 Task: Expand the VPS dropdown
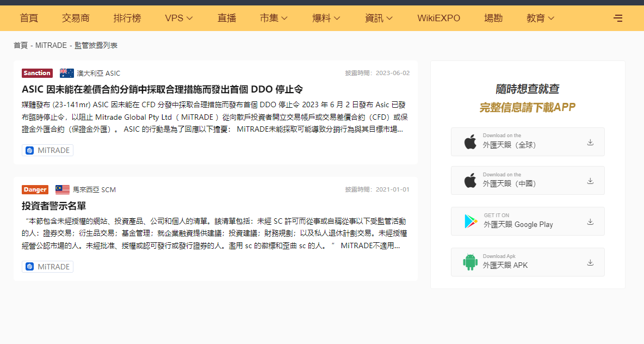pyautogui.click(x=178, y=18)
